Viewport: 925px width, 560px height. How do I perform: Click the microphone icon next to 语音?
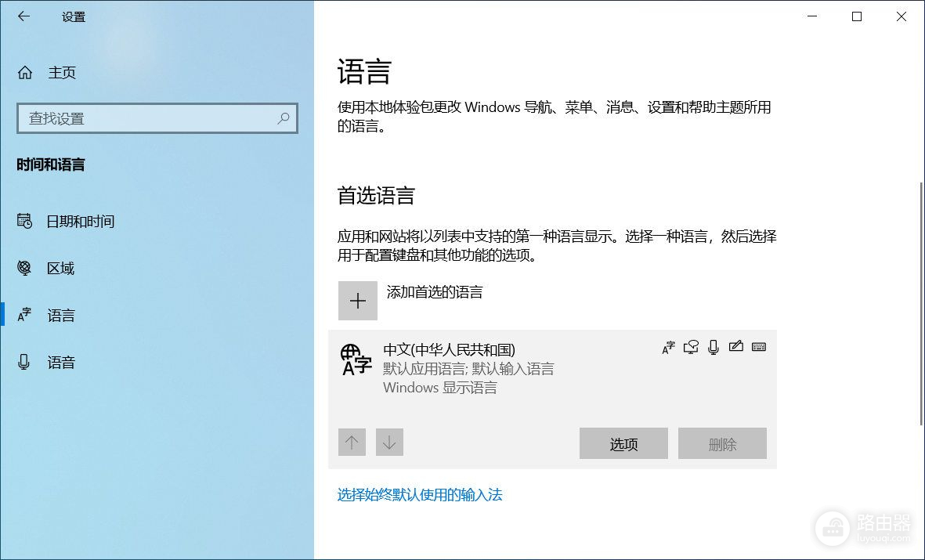click(x=23, y=362)
